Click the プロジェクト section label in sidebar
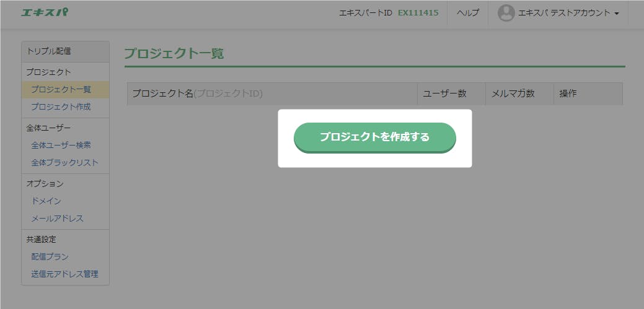Image resolution: width=644 pixels, height=309 pixels. point(48,72)
